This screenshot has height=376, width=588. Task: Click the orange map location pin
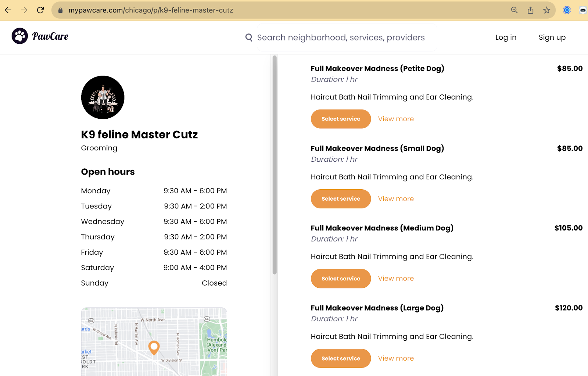[x=154, y=347]
